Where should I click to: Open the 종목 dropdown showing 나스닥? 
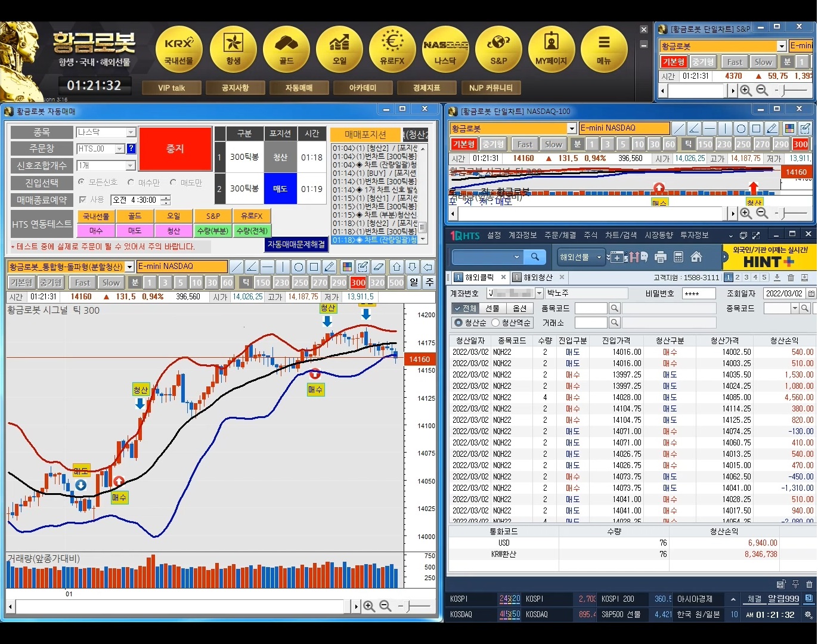[x=131, y=132]
